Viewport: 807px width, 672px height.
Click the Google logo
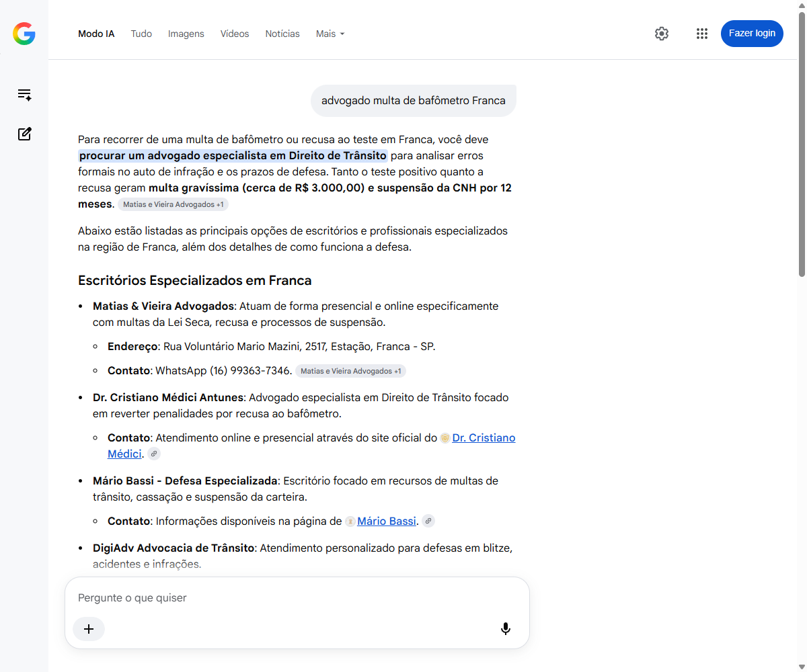click(24, 34)
